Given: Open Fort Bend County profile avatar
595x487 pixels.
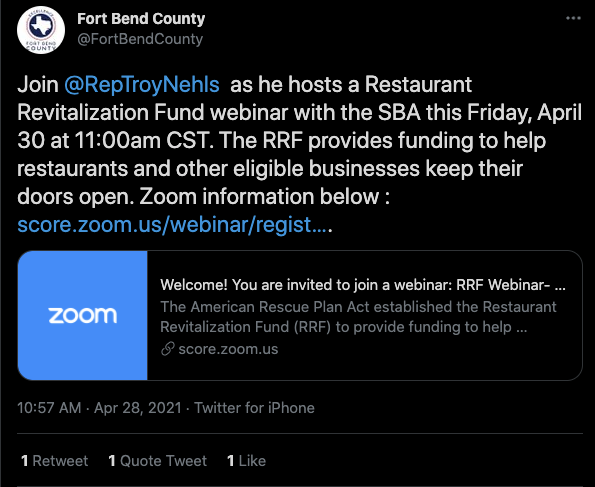Looking at the screenshot, I should 41,30.
